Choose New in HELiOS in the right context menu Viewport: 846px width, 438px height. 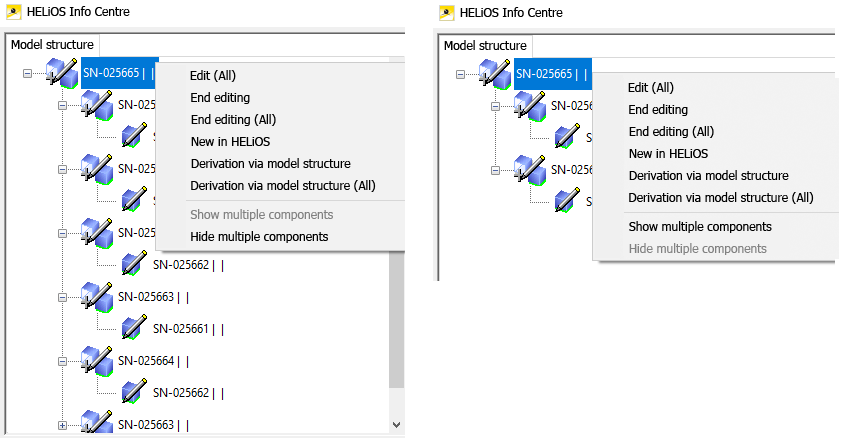coord(668,154)
